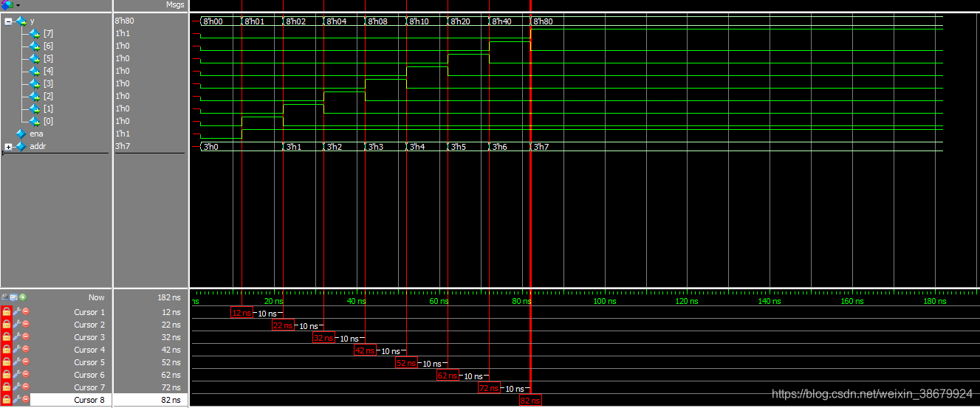
Task: Unlock Cursor 8 padlock
Action: [7, 400]
